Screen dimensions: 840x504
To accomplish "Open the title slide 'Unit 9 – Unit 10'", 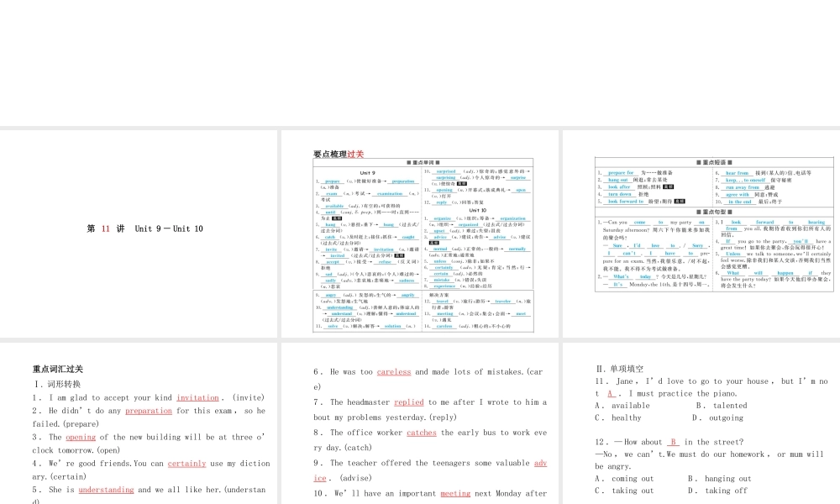I will pyautogui.click(x=139, y=234).
